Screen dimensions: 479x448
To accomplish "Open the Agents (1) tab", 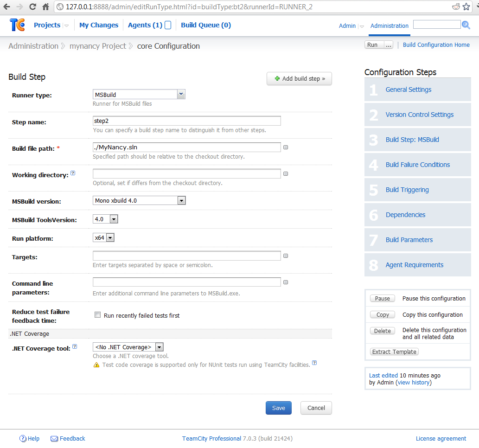I will [x=145, y=25].
